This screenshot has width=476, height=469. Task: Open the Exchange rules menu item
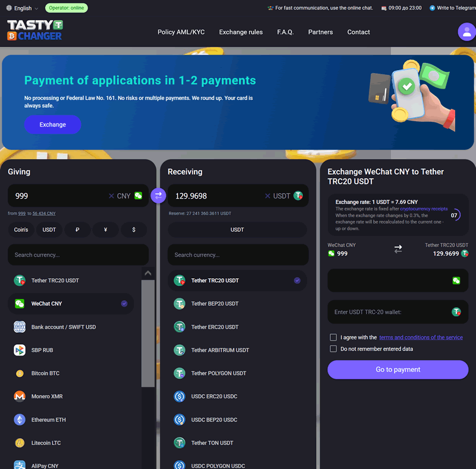[240, 32]
